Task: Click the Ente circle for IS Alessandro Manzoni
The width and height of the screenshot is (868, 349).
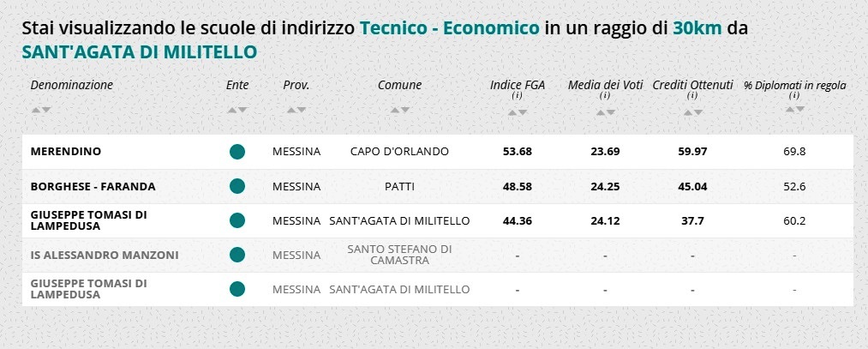Action: [x=237, y=255]
